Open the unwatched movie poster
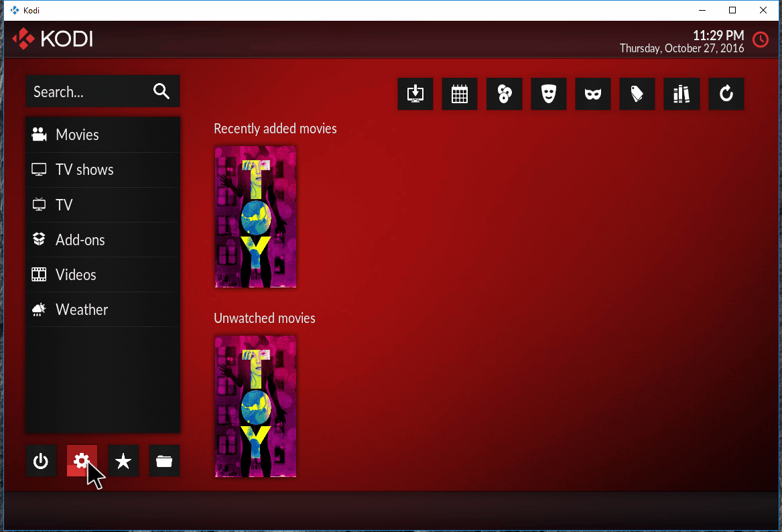Screen dimensions: 782x532 pyautogui.click(x=255, y=406)
